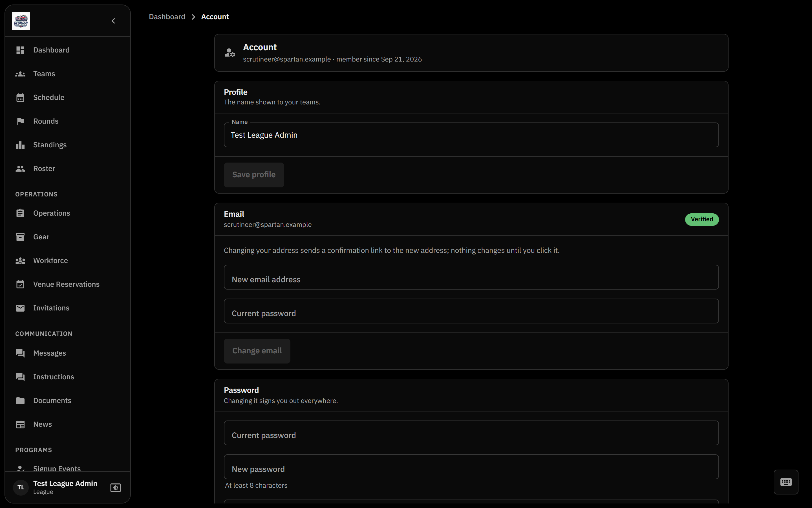Click the Roster people icon
Image resolution: width=812 pixels, height=508 pixels.
pos(20,169)
